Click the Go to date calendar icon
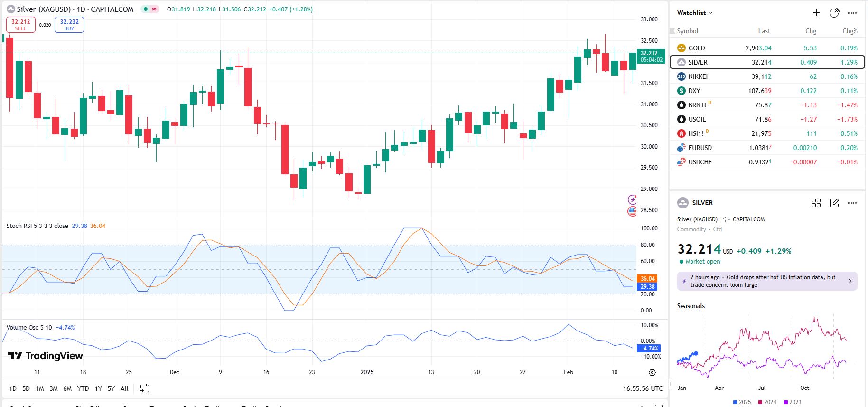 145,388
